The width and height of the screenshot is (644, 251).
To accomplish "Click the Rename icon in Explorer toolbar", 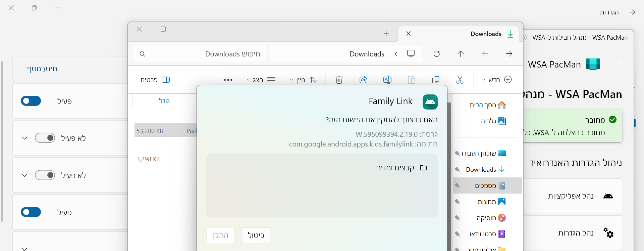I will [387, 80].
